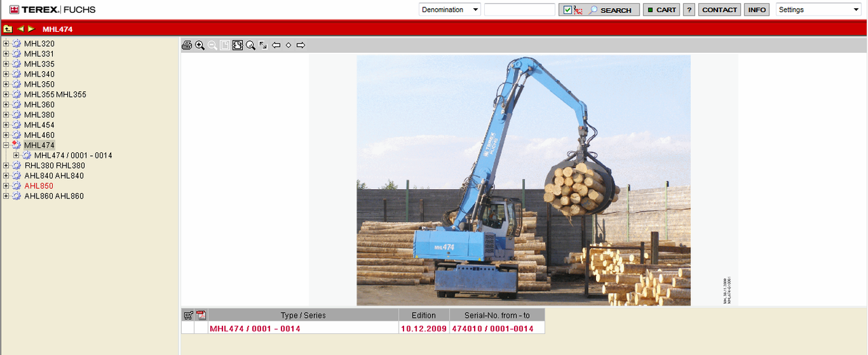Click the yellow back arrow in red bar
Screen dimensions: 868x355
pos(20,29)
